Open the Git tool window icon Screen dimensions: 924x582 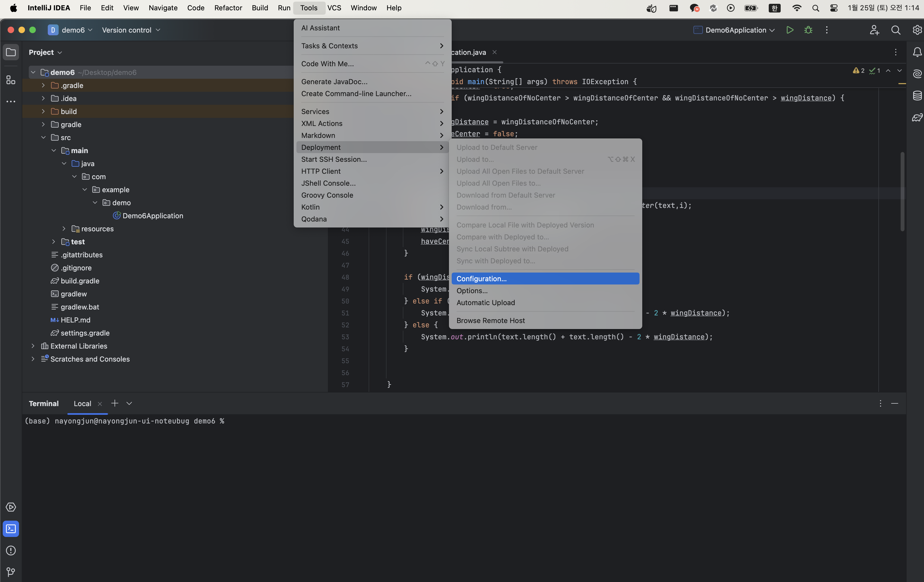[x=11, y=572]
